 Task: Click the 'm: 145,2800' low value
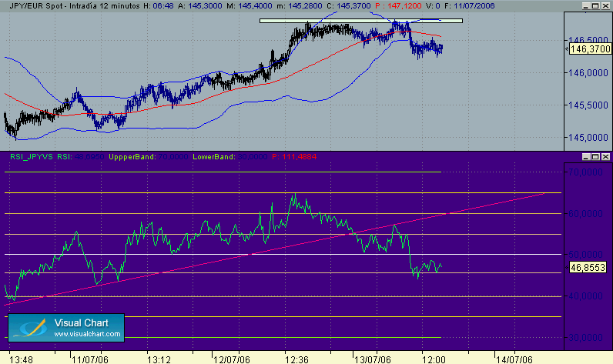(299, 6)
